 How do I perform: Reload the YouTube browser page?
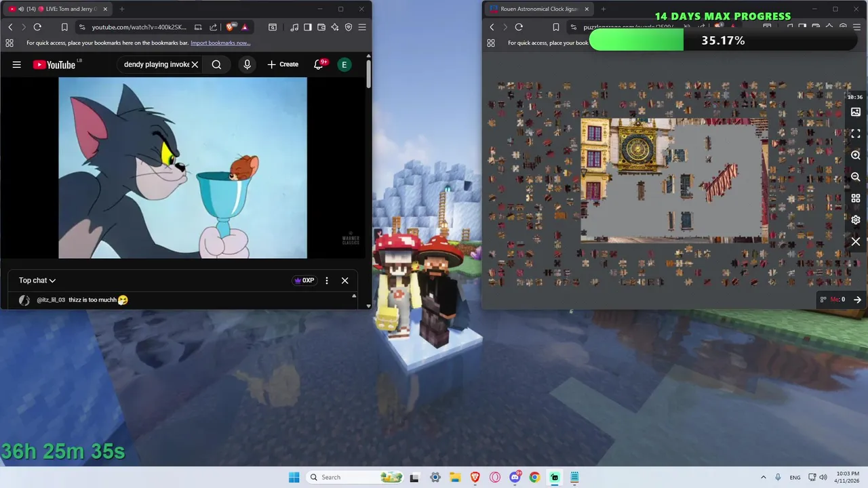tap(37, 27)
